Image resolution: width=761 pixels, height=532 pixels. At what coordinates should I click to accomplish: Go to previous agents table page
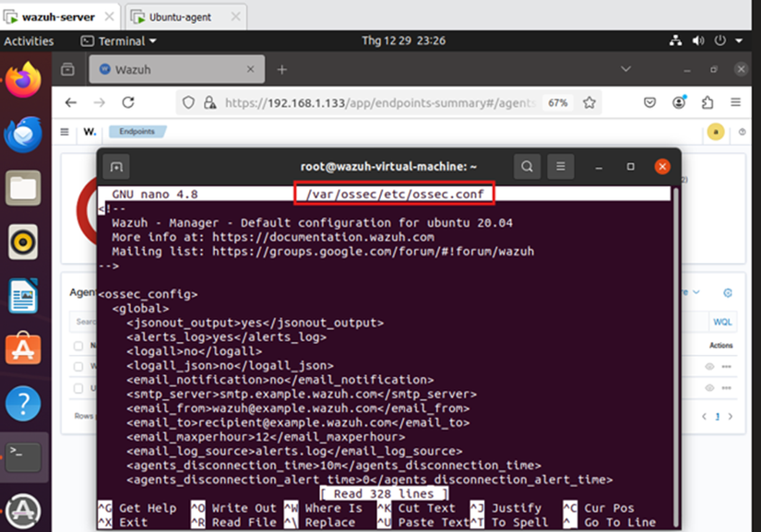(704, 417)
